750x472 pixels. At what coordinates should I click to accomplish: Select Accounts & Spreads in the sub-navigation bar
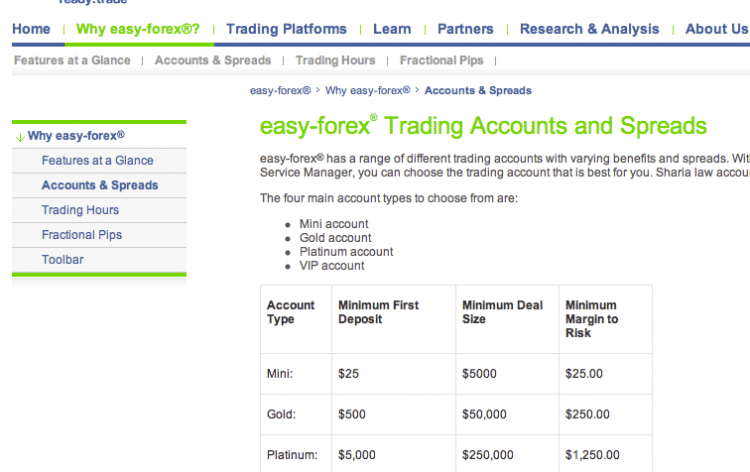click(x=213, y=60)
